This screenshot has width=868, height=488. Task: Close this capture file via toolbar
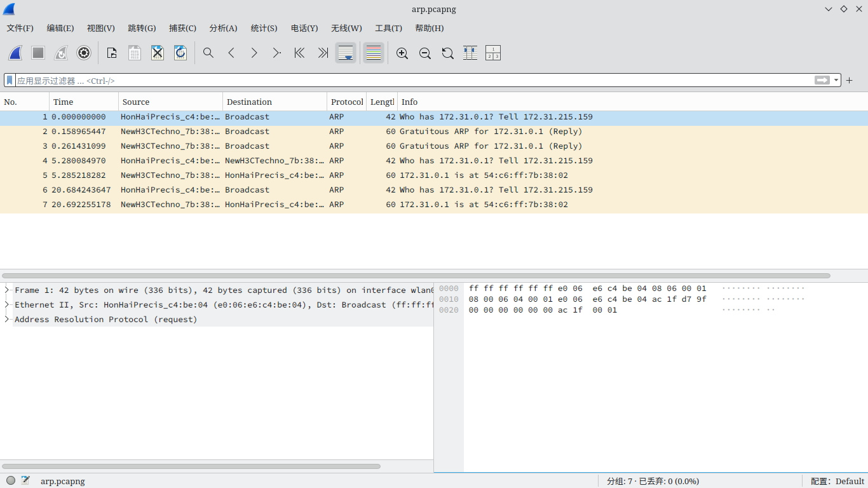point(158,53)
